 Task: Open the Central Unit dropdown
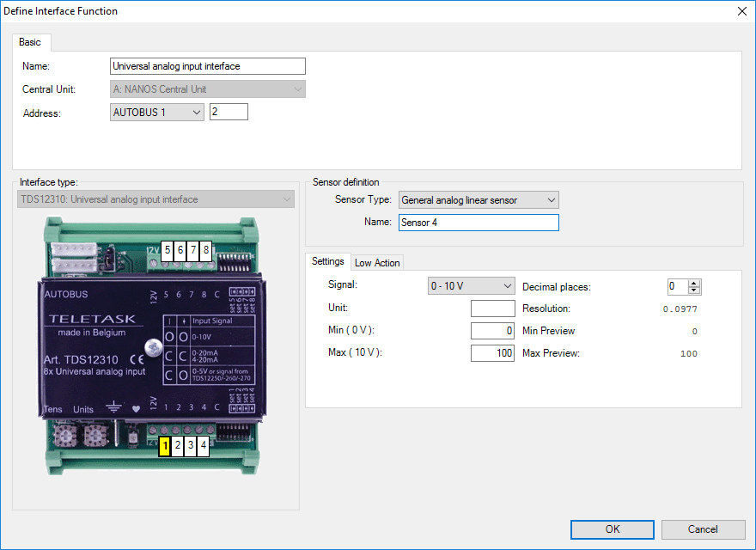tap(208, 89)
